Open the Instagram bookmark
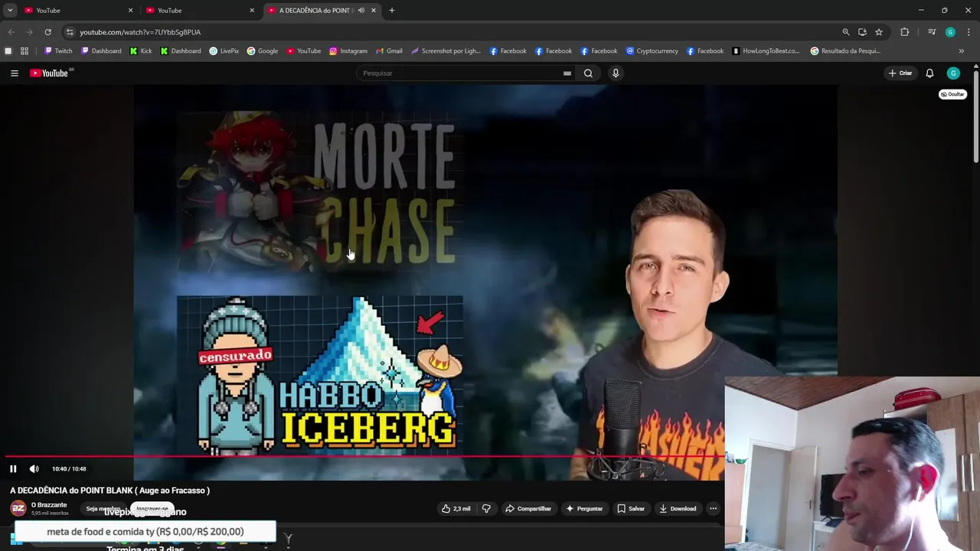The height and width of the screenshot is (551, 980). point(348,51)
